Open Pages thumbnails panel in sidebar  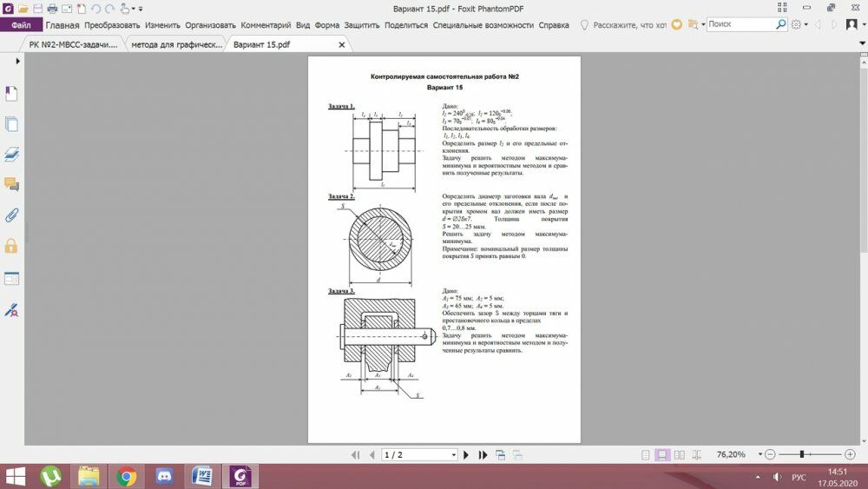tap(11, 124)
